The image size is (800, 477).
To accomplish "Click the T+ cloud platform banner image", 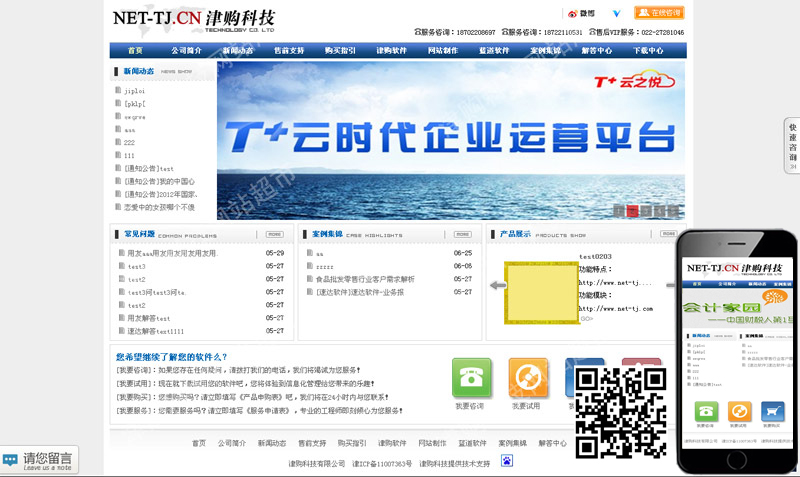I will (x=451, y=140).
